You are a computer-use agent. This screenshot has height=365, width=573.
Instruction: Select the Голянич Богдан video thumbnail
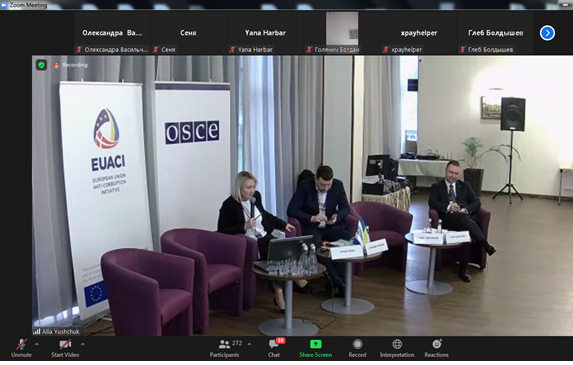pos(342,33)
